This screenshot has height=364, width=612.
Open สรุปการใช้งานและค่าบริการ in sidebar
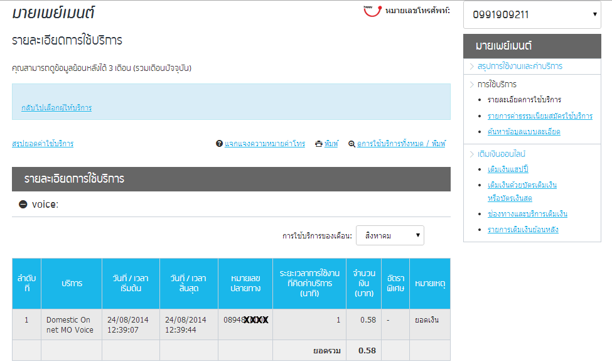pos(520,67)
